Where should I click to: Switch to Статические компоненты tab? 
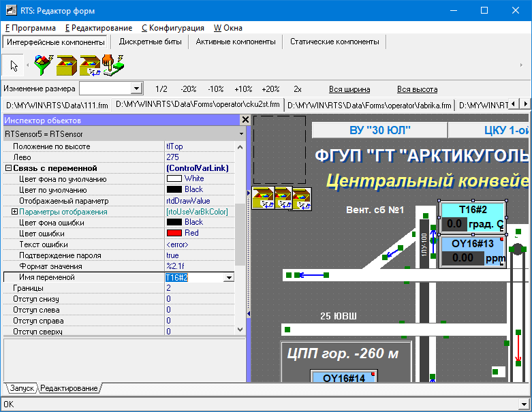click(334, 42)
